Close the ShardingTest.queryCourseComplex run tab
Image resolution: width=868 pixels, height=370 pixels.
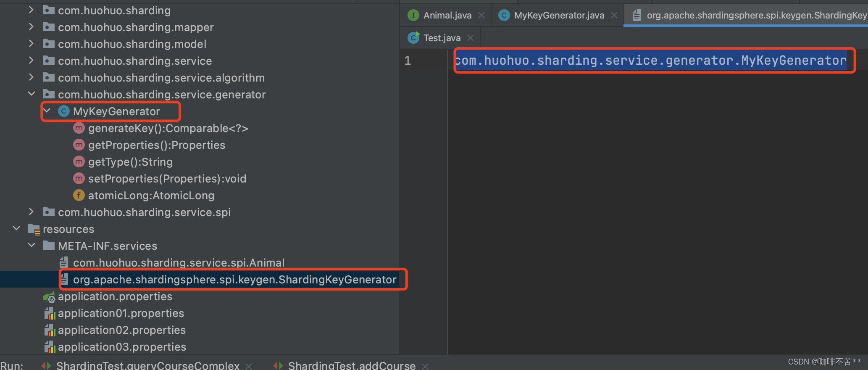[x=249, y=366]
